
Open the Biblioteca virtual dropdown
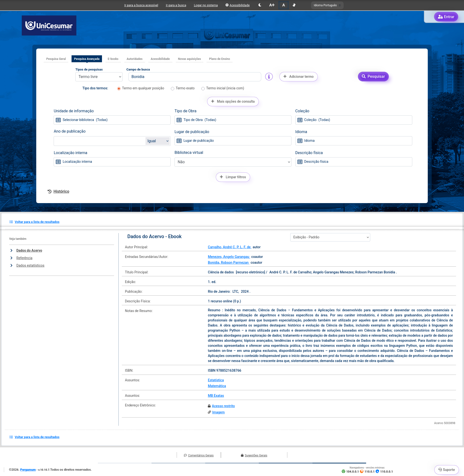pos(233,162)
